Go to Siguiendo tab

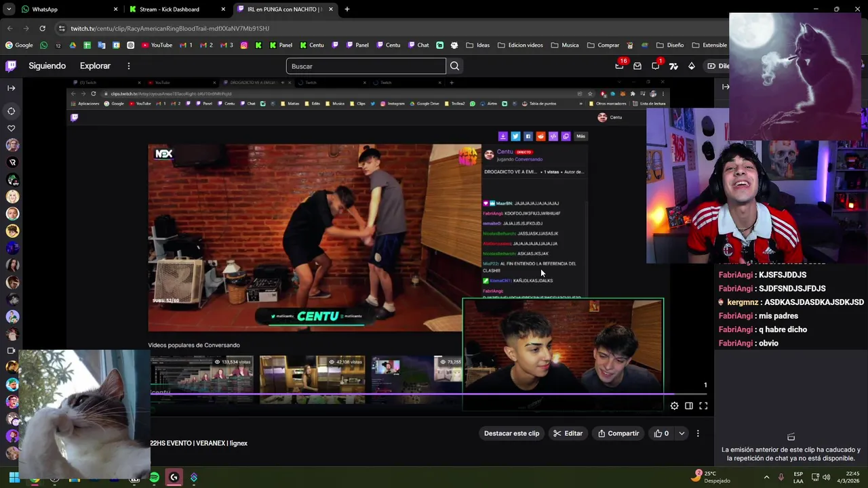(x=47, y=66)
